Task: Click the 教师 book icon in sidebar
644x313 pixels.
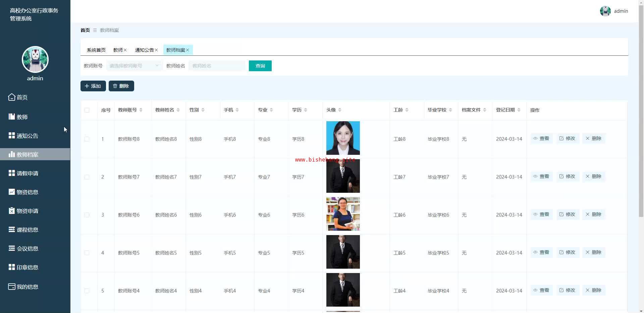Action: (12, 117)
